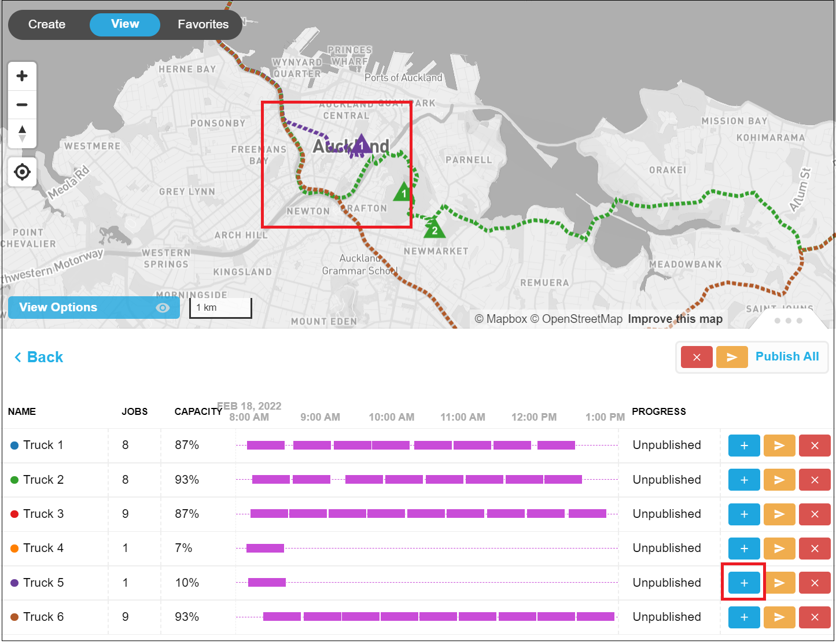Click the purple stop 1 triangle marker on map

point(361,143)
